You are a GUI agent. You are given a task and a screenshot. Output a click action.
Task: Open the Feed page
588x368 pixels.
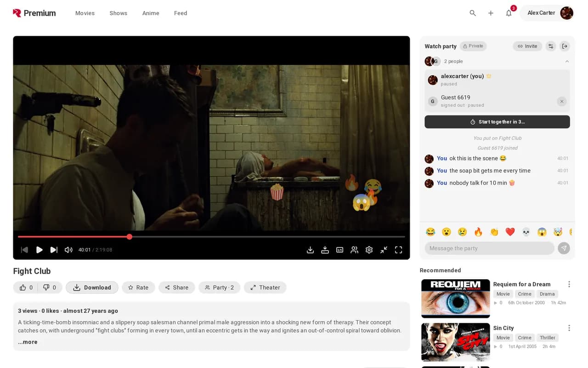pos(181,13)
